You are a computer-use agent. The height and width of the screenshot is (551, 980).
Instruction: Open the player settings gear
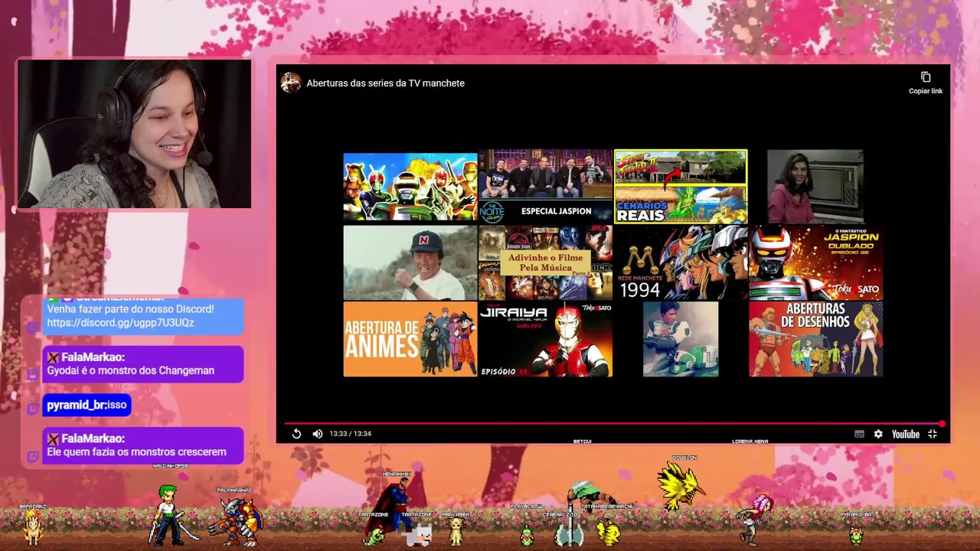[878, 434]
